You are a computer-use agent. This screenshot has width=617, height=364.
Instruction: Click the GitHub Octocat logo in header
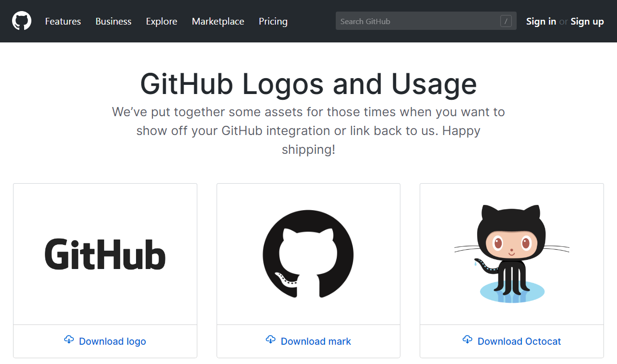[22, 21]
